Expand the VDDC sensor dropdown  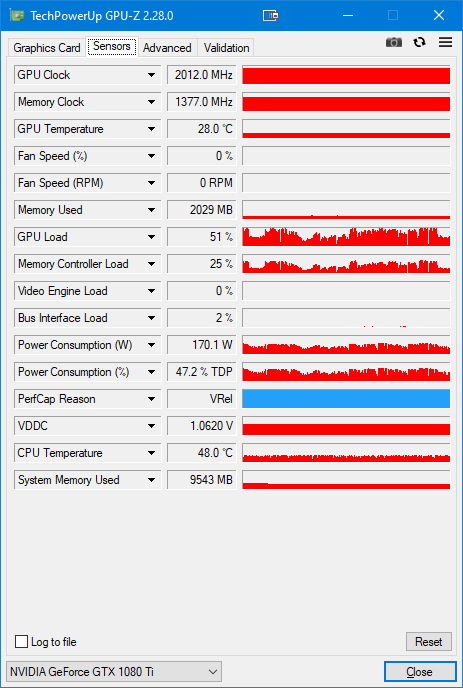pyautogui.click(x=151, y=426)
